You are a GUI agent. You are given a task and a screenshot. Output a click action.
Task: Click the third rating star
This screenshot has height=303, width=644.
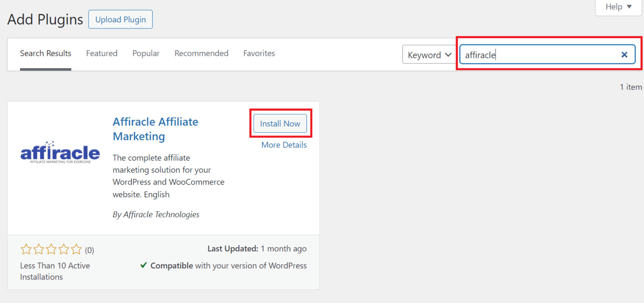click(51, 249)
